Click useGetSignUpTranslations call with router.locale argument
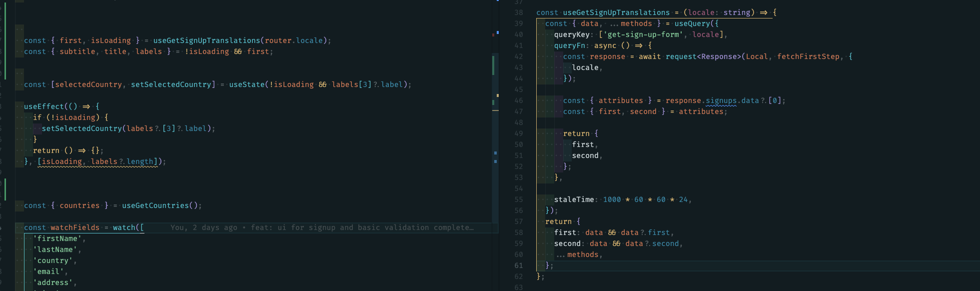This screenshot has width=980, height=291. pos(242,40)
